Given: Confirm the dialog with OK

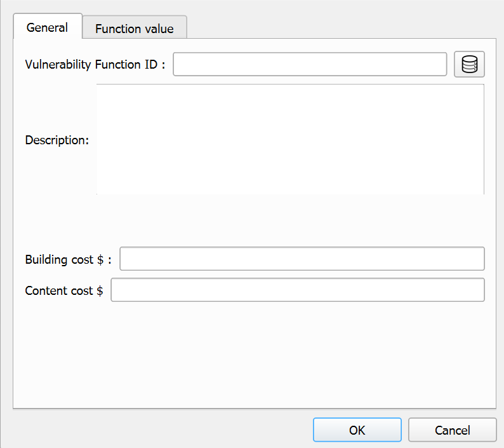Looking at the screenshot, I should (357, 430).
